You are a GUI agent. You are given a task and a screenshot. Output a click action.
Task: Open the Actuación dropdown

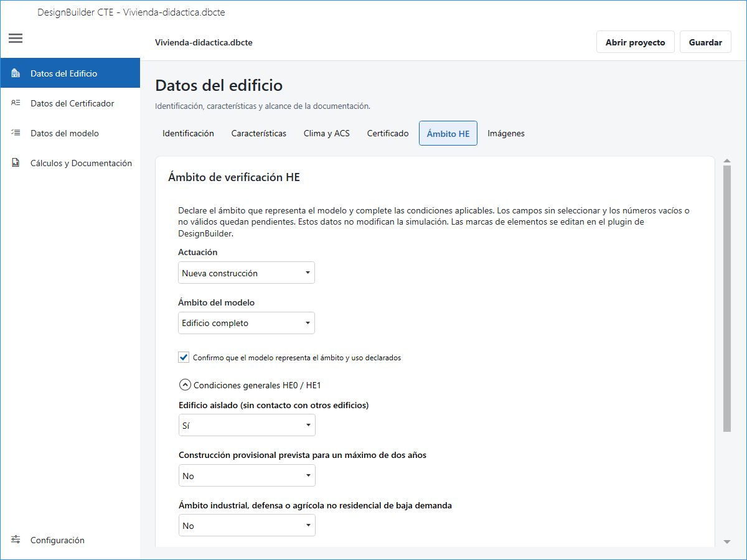click(x=247, y=273)
